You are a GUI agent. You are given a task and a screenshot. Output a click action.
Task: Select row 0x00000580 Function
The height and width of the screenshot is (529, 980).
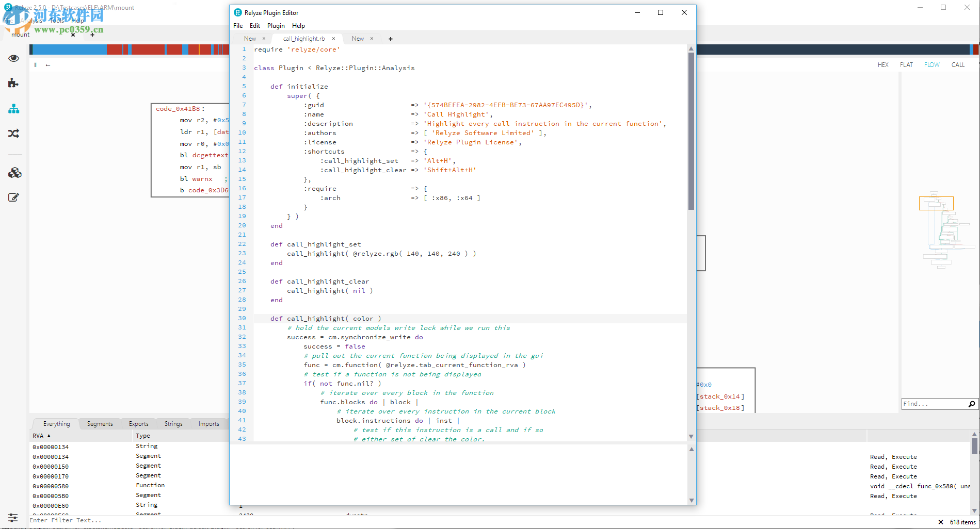[x=129, y=486]
